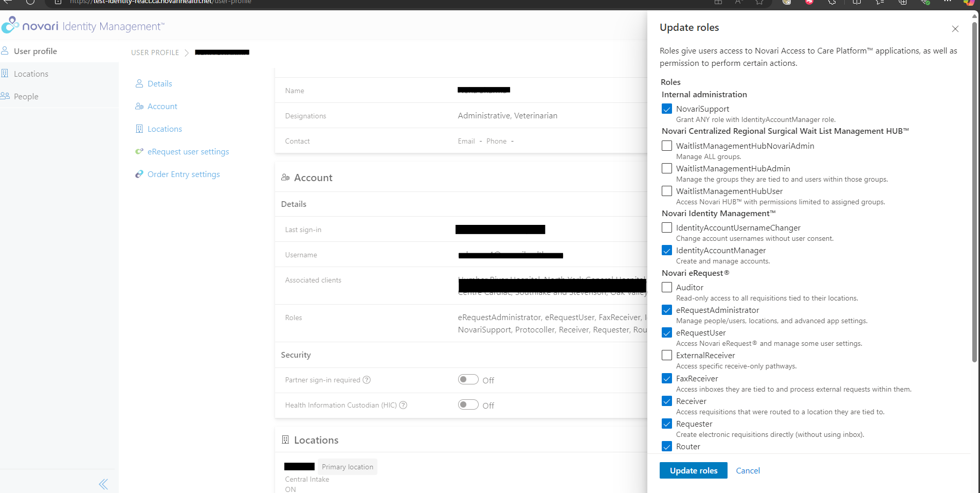Check the WaitlistManagementHubAdmin checkbox
980x493 pixels.
[x=667, y=168]
